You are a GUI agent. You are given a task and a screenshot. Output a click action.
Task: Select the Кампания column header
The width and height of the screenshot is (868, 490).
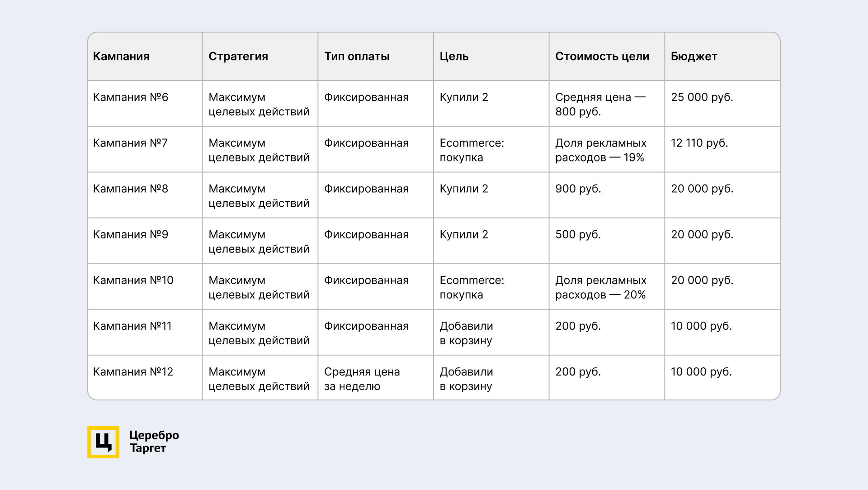[121, 57]
